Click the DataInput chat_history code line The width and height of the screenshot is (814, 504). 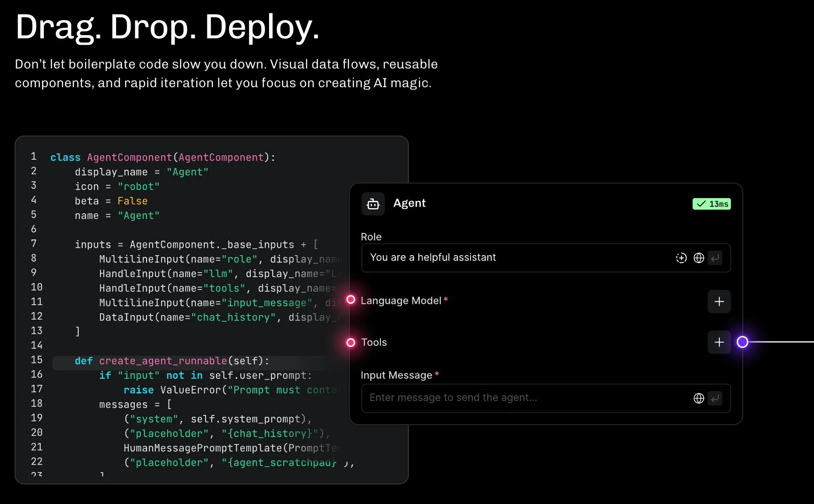click(221, 317)
